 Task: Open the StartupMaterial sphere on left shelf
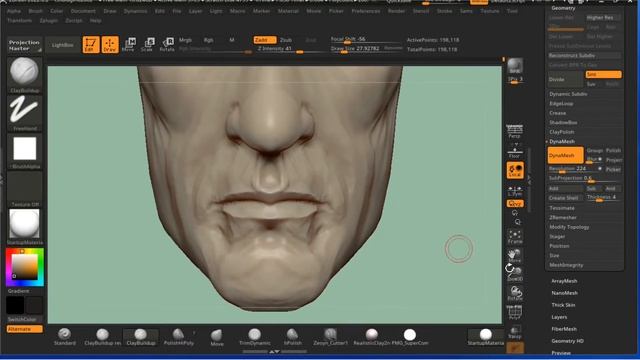coord(24,227)
